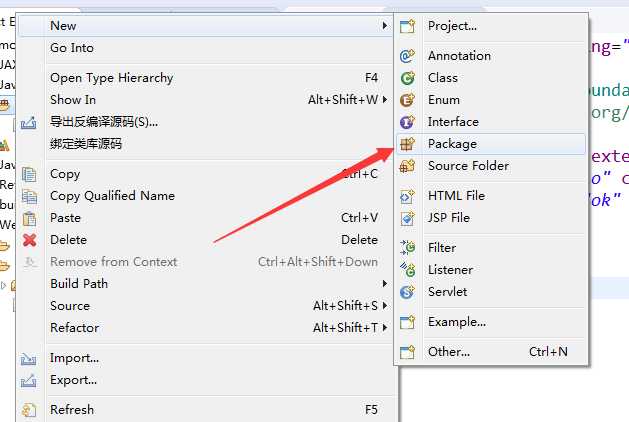Click the Package icon in New submenu
The width and height of the screenshot is (629, 422).
tap(407, 144)
